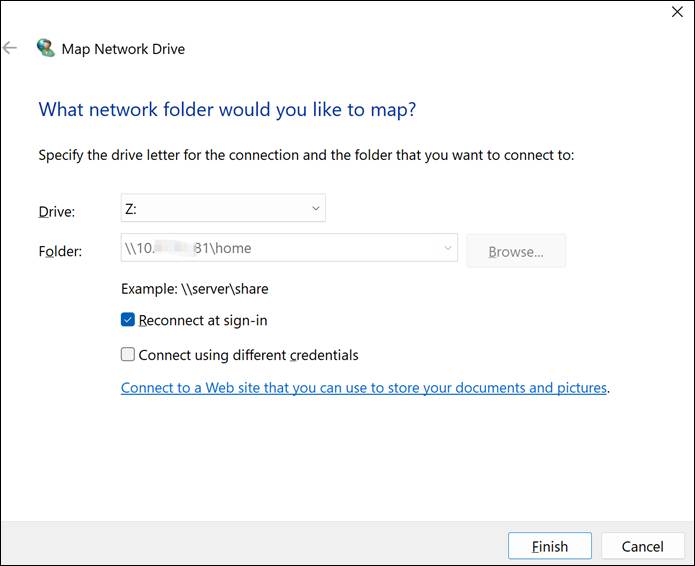Open the Connect to a Web site link
Screen dimensions: 695x566
pos(364,387)
